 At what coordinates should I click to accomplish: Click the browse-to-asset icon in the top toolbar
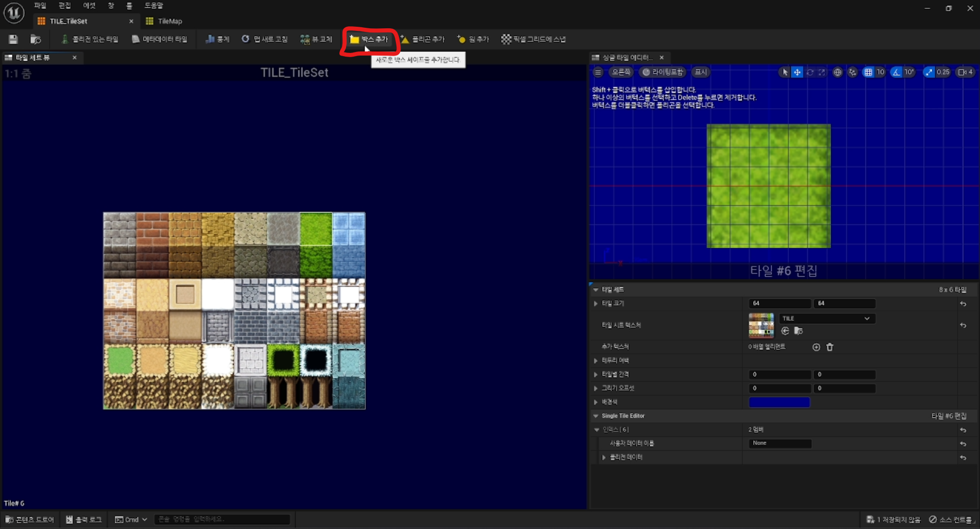(35, 39)
